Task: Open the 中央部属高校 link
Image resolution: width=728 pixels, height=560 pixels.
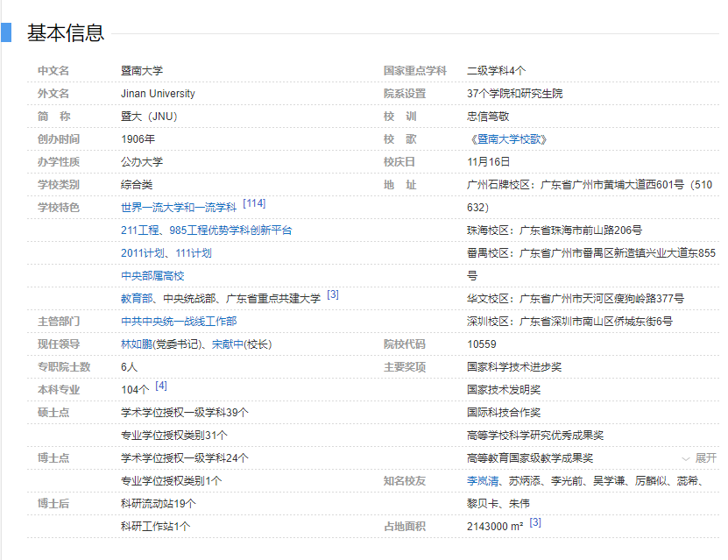Action: tap(152, 276)
